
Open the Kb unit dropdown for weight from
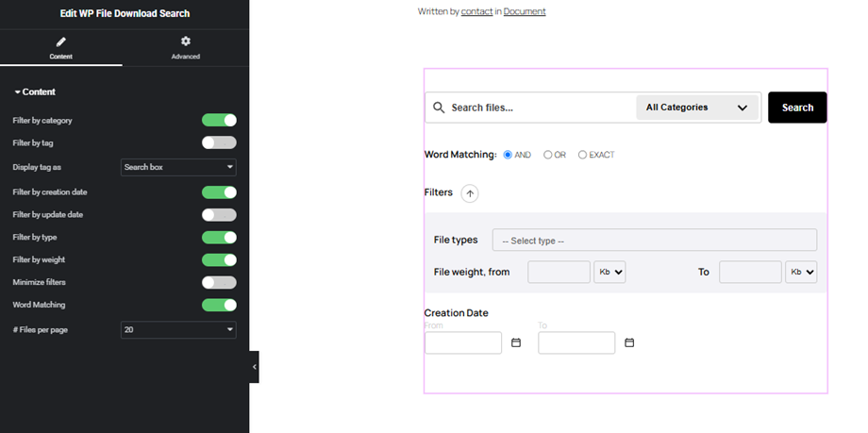[x=609, y=272]
